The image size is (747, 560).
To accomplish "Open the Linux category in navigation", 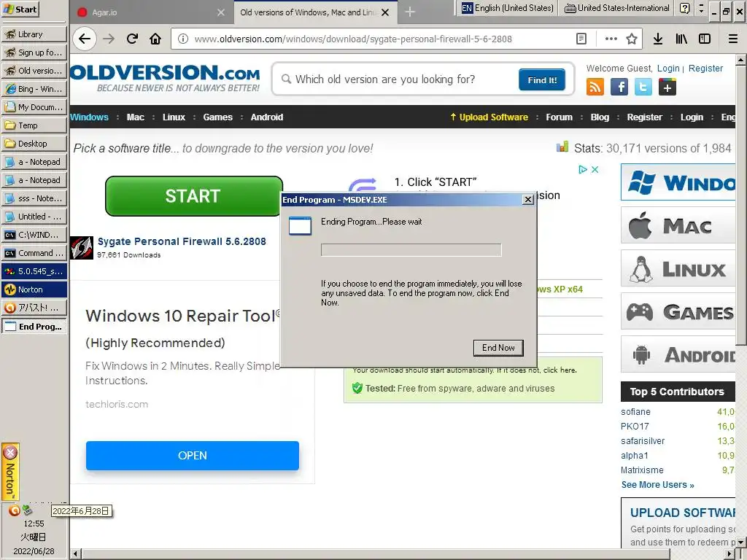I will click(174, 117).
